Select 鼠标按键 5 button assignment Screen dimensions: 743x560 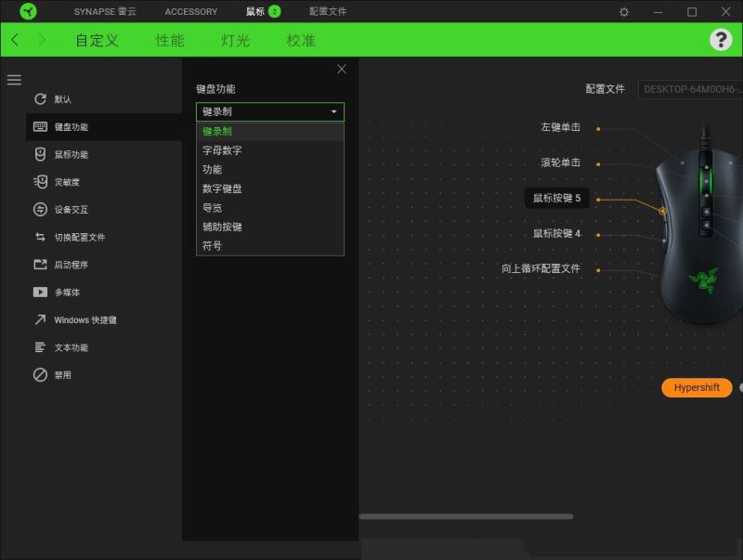pyautogui.click(x=556, y=198)
